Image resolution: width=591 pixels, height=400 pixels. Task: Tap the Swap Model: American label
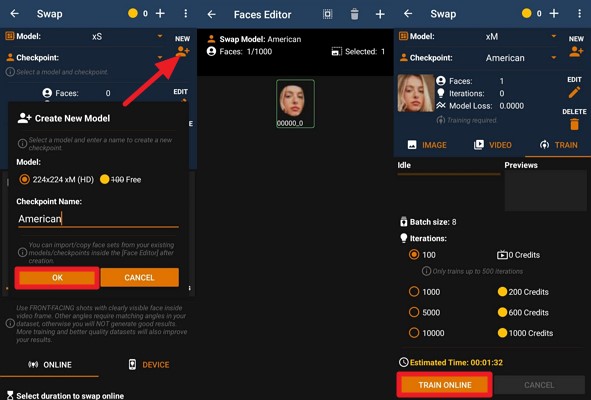coord(260,39)
